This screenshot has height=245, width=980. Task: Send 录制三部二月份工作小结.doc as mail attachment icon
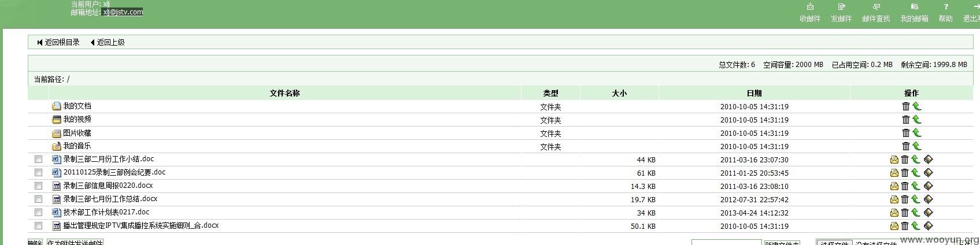(x=894, y=159)
